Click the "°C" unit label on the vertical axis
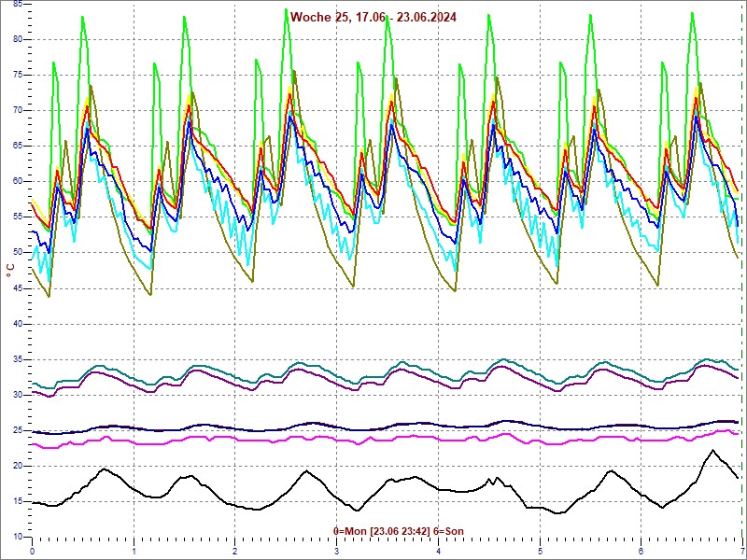Viewport: 747px width, 560px height. pos(10,271)
